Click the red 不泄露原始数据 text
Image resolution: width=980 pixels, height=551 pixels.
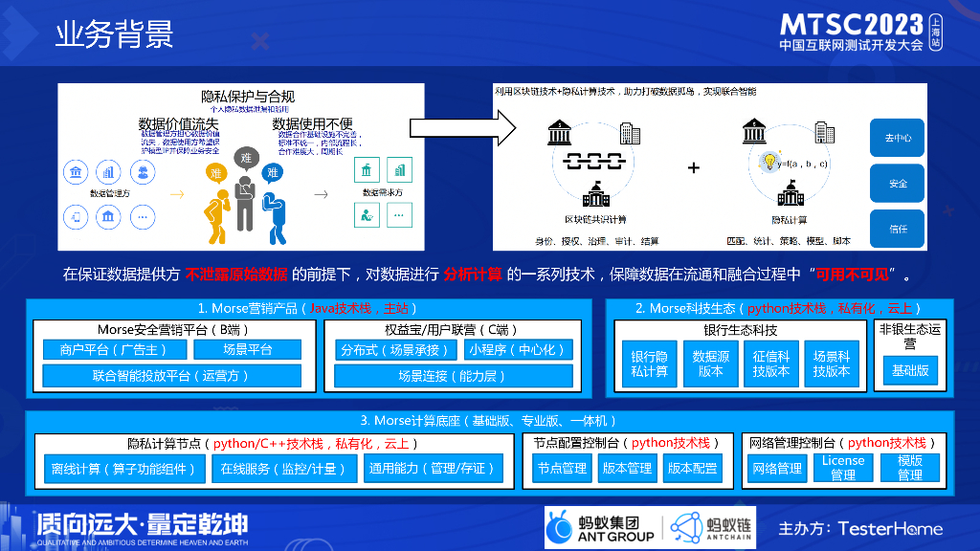click(236, 275)
